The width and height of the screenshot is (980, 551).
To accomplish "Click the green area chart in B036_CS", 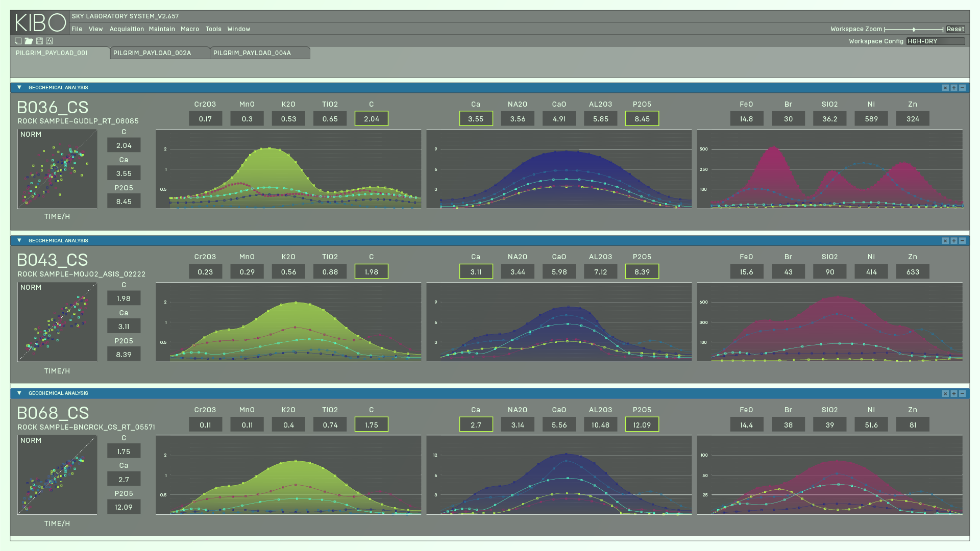I will 288,169.
